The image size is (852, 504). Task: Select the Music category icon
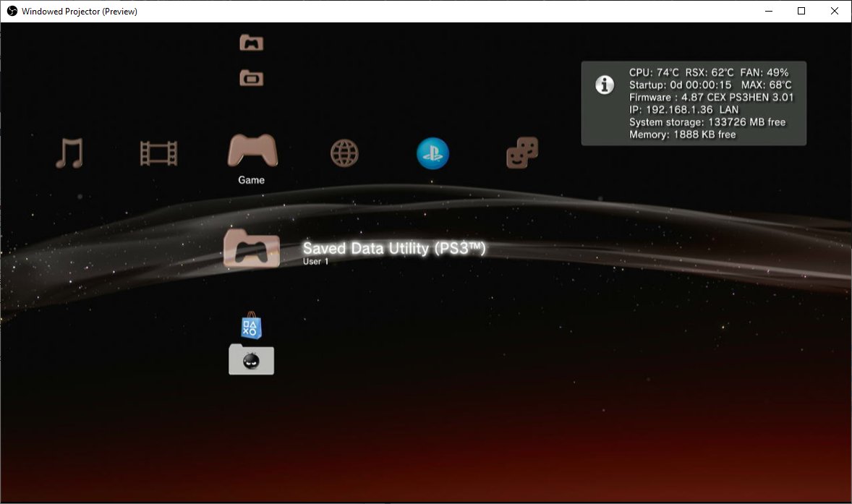pos(69,153)
